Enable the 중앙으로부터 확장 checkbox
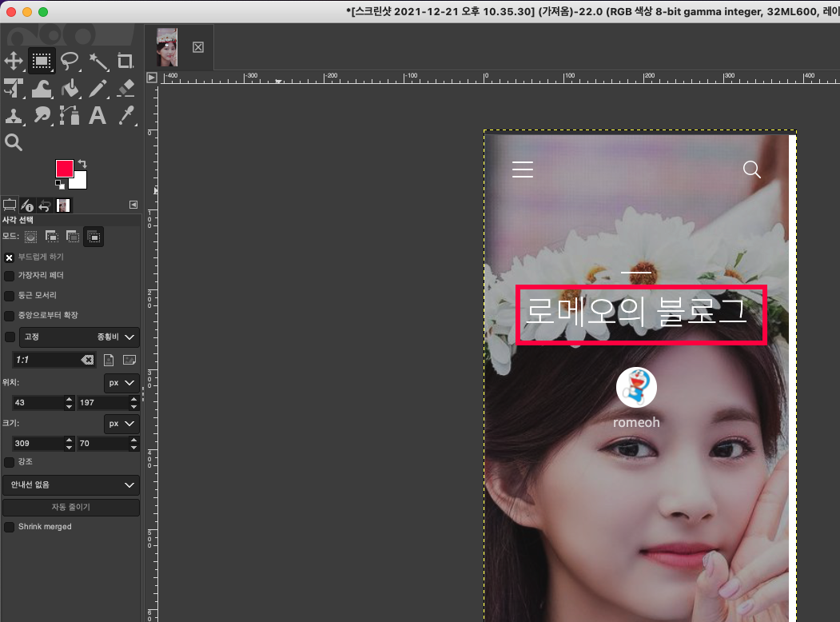 [9, 316]
